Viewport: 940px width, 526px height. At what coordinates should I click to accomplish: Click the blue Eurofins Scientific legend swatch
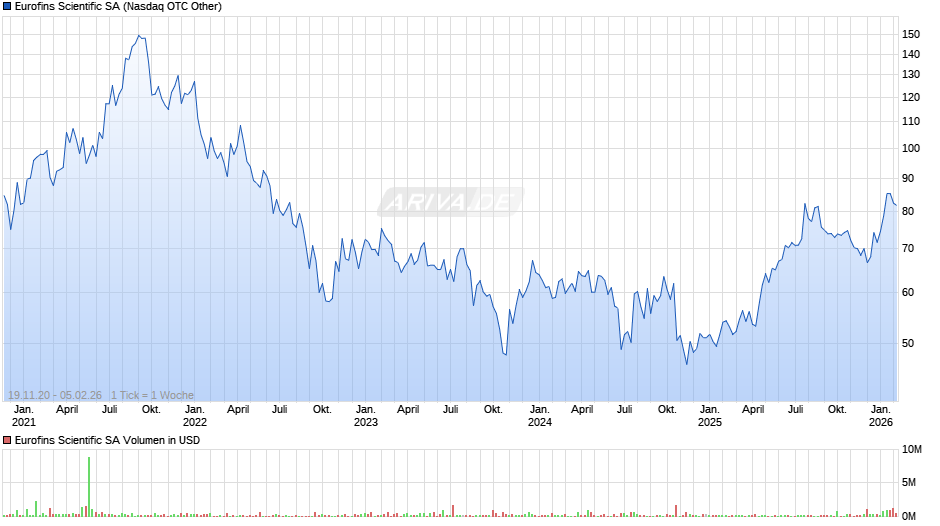tap(7, 7)
